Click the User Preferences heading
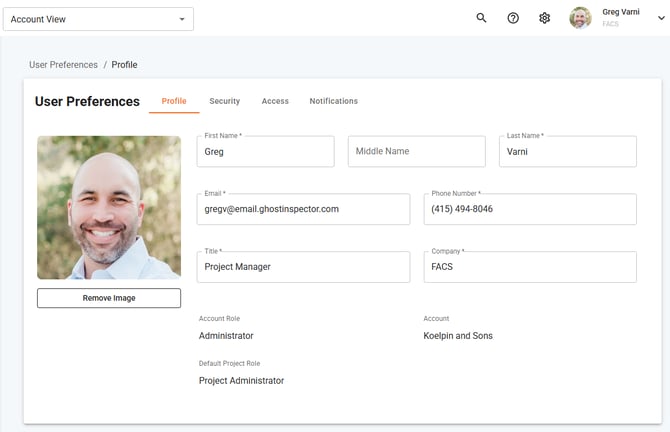Screen dimensions: 670x432 87,102
